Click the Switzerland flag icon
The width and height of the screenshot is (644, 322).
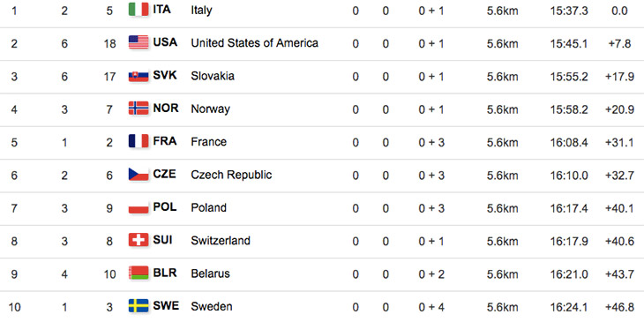(139, 240)
